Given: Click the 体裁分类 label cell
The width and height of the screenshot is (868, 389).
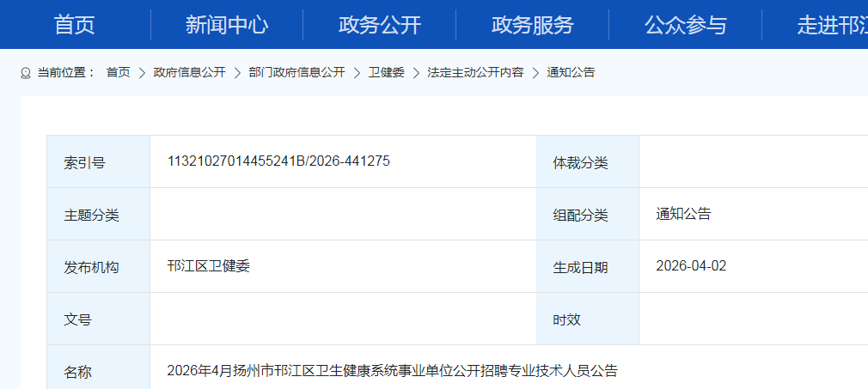Looking at the screenshot, I should pos(580,162).
